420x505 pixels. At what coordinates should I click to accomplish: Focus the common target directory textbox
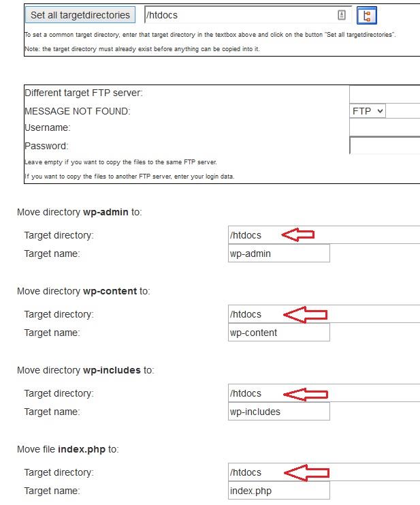click(238, 15)
